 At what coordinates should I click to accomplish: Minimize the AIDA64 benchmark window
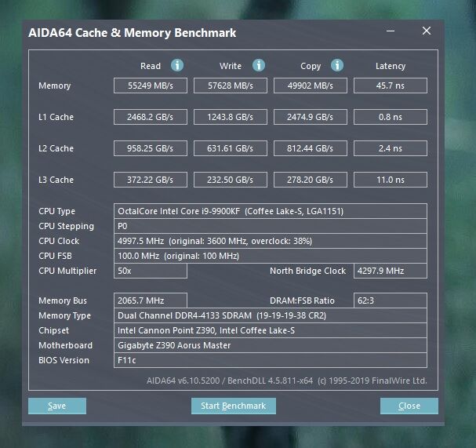click(391, 31)
